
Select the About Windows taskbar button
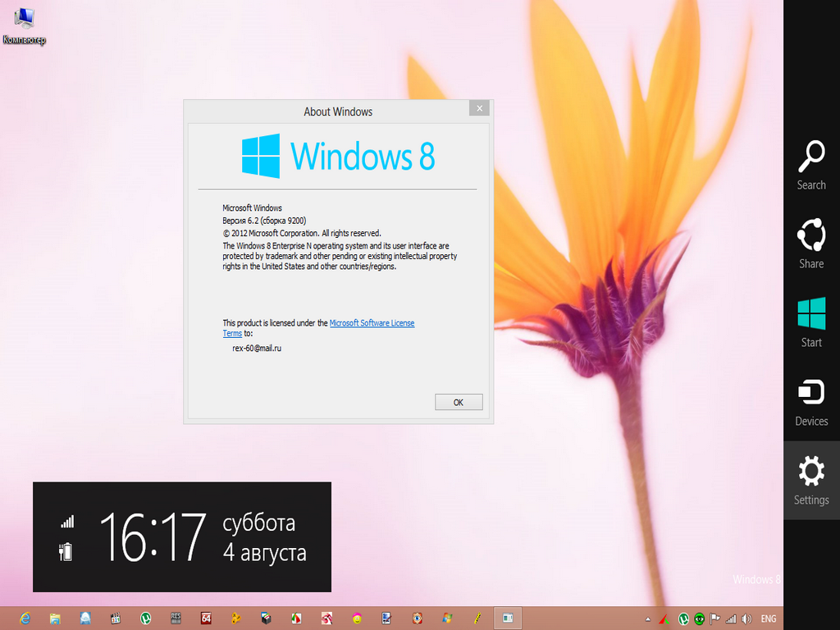pyautogui.click(x=508, y=618)
